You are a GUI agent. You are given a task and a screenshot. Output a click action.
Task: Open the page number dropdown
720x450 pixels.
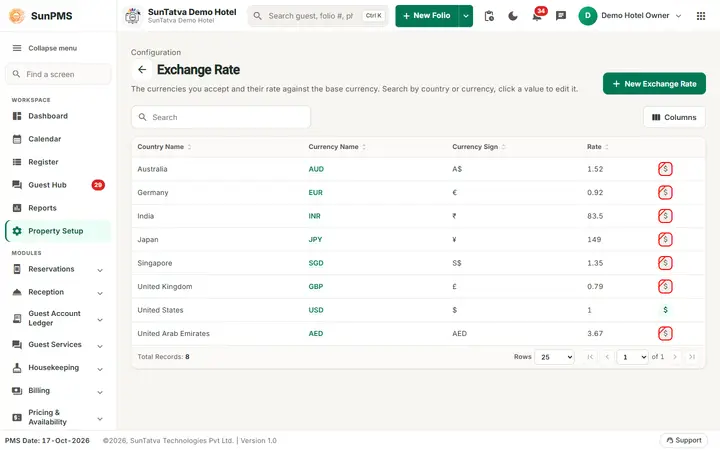click(632, 357)
